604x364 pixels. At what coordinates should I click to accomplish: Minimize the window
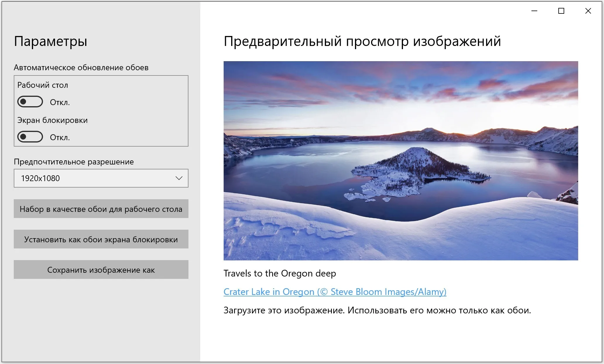pyautogui.click(x=534, y=11)
